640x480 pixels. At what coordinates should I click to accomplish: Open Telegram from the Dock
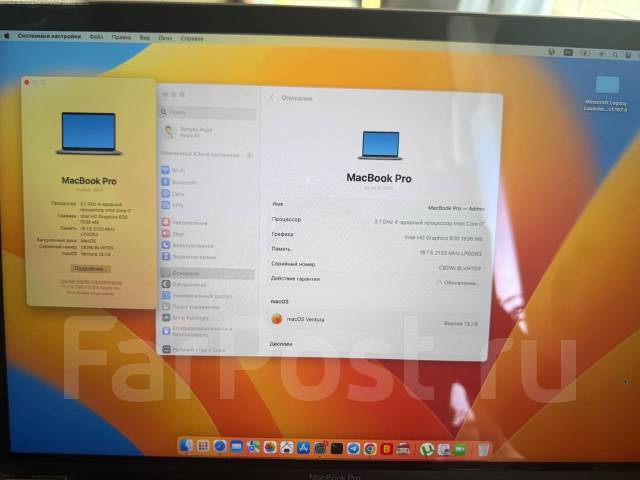[353, 449]
